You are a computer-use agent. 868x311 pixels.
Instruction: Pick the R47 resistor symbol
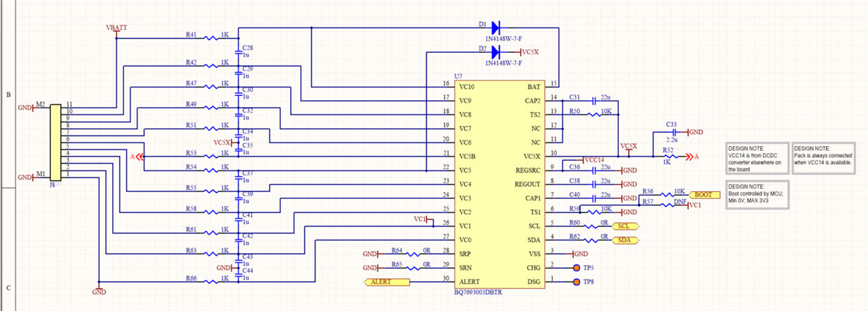[x=212, y=87]
